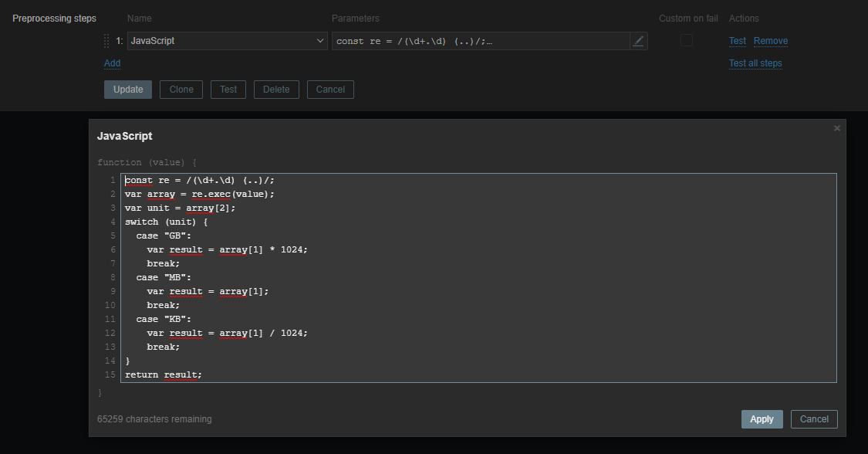Click the Test all steps link
The width and height of the screenshot is (868, 454).
click(x=755, y=63)
